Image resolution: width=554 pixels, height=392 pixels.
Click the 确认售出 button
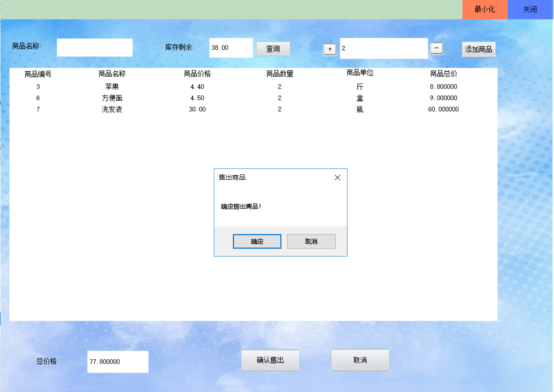(x=270, y=360)
